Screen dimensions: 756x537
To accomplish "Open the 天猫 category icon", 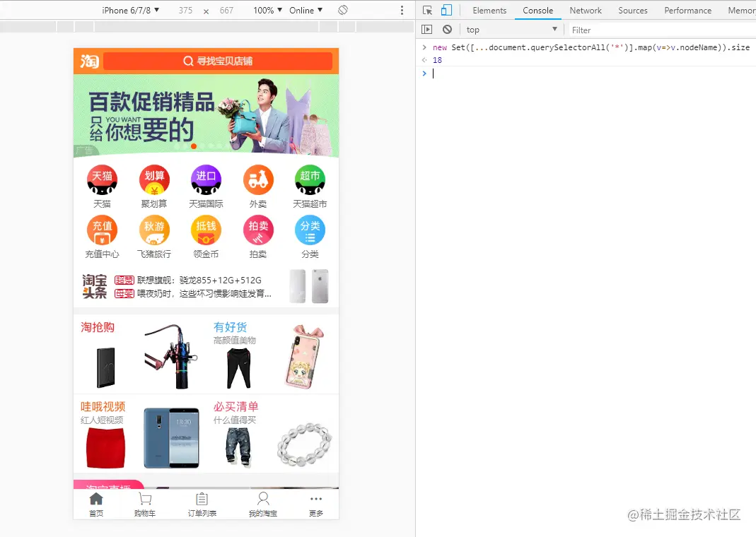I will click(x=103, y=179).
